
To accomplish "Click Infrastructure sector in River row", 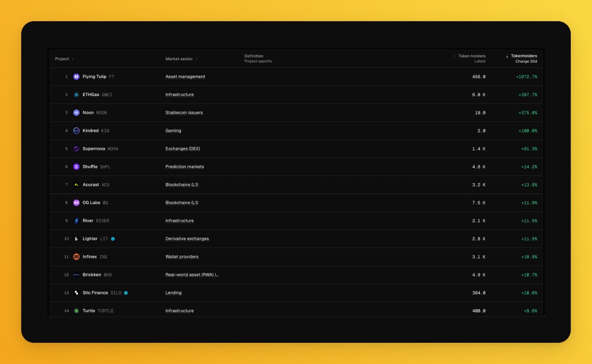I will click(x=180, y=220).
